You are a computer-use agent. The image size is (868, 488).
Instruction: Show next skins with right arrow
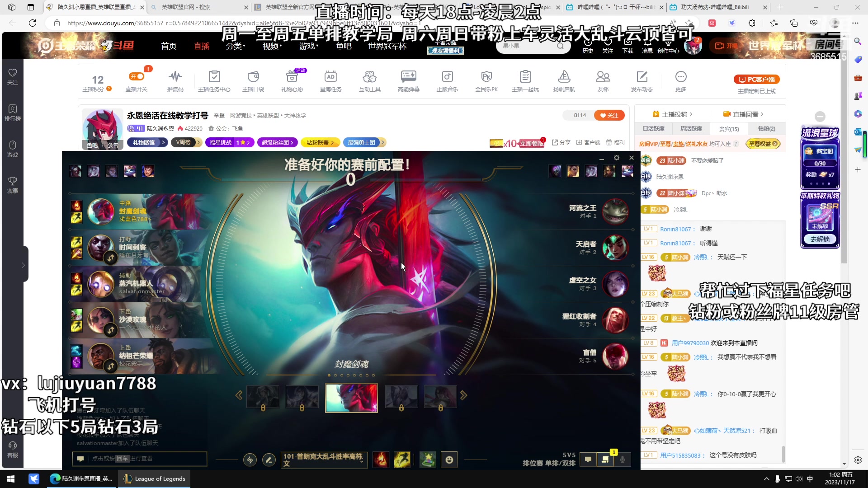(x=463, y=395)
